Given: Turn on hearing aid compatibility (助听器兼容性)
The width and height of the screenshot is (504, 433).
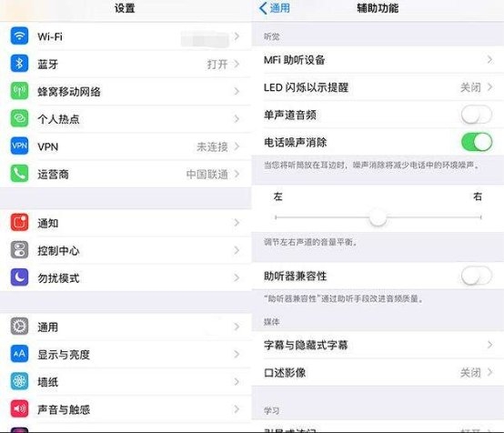Looking at the screenshot, I should 477,276.
